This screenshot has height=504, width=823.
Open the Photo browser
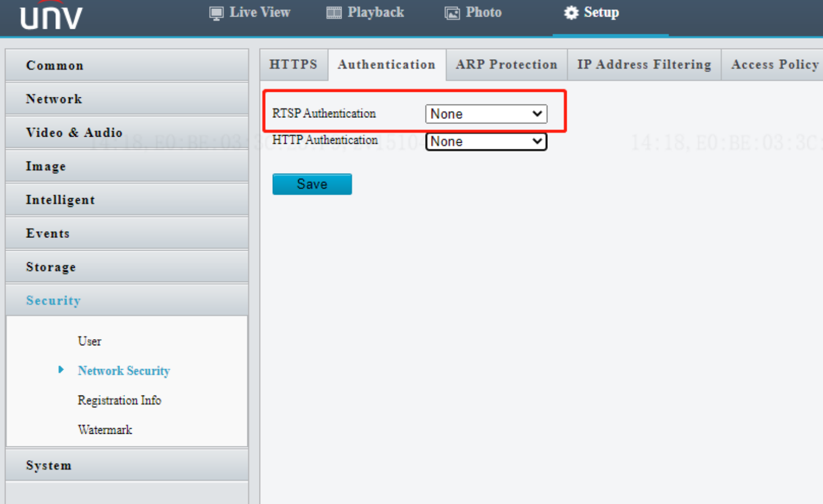coord(473,12)
